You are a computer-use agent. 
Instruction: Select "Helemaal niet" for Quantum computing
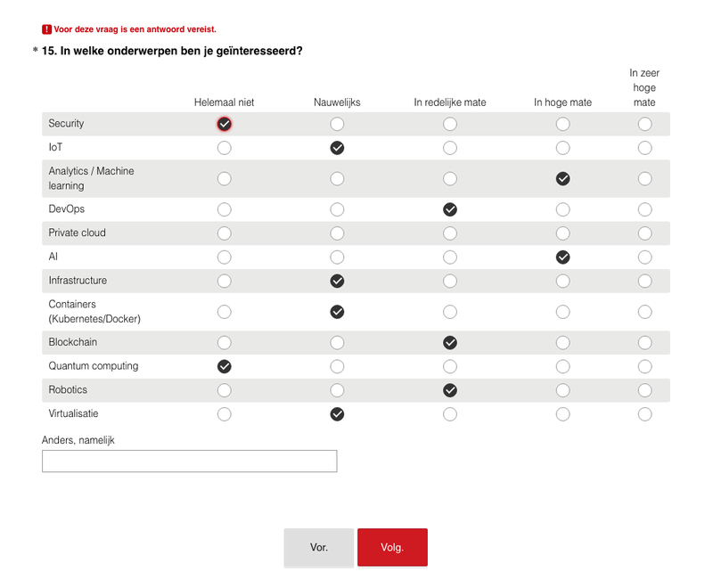pyautogui.click(x=224, y=366)
